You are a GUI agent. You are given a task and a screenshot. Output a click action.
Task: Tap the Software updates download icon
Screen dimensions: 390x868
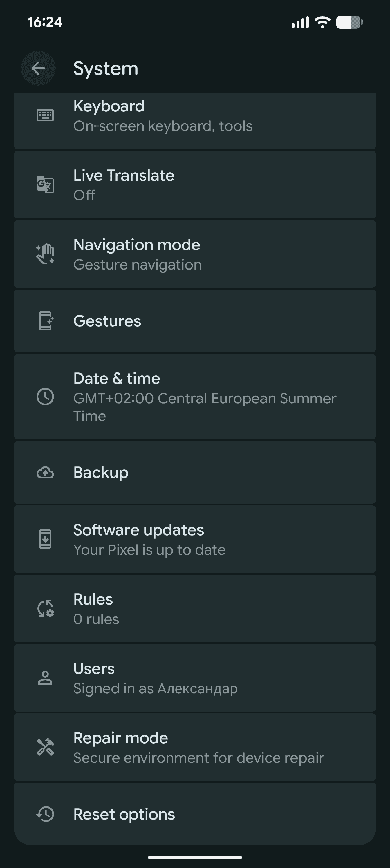(x=45, y=539)
